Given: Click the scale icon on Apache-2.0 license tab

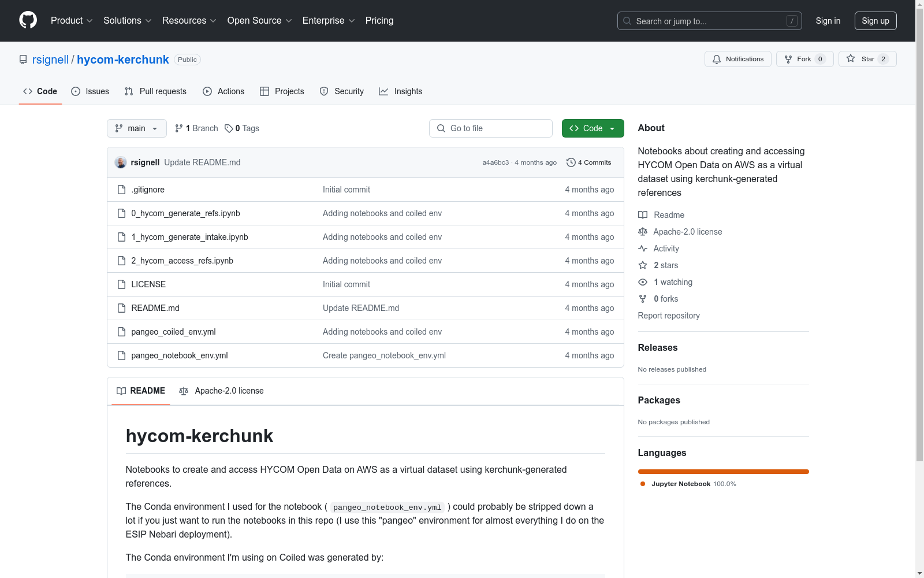Looking at the screenshot, I should (184, 391).
